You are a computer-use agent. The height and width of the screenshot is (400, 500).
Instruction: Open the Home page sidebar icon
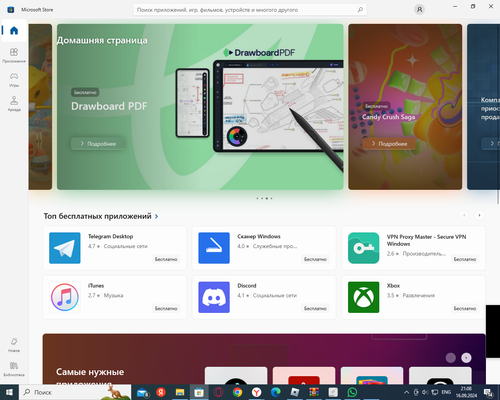tap(14, 31)
